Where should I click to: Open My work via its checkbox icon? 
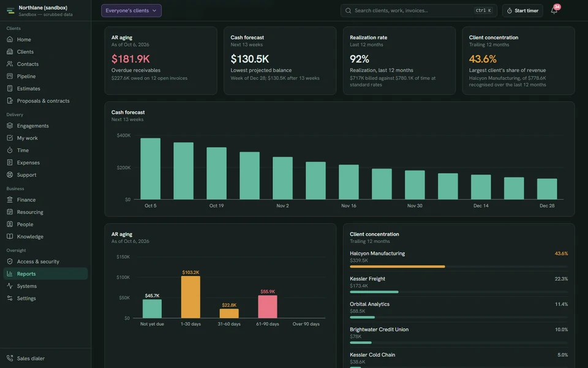click(10, 138)
